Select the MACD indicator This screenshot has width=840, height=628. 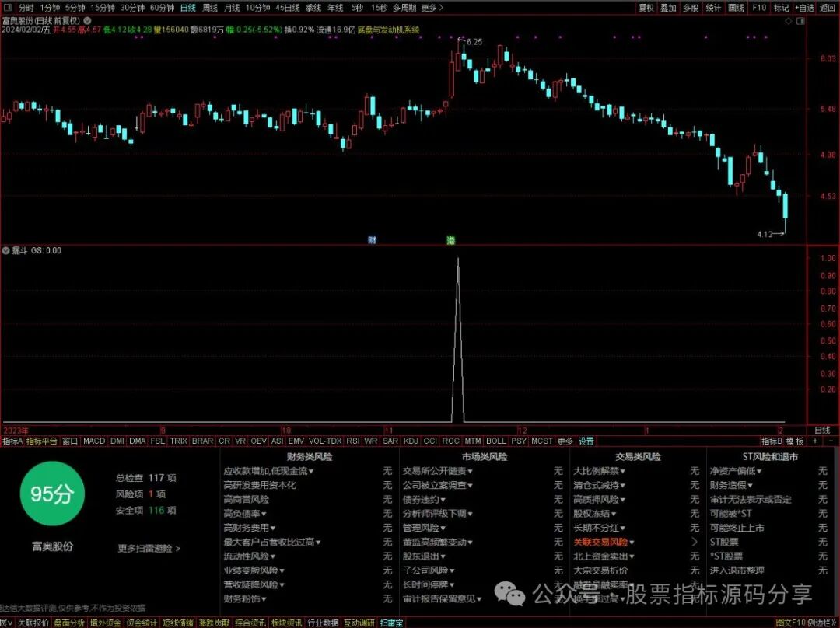pyautogui.click(x=94, y=441)
